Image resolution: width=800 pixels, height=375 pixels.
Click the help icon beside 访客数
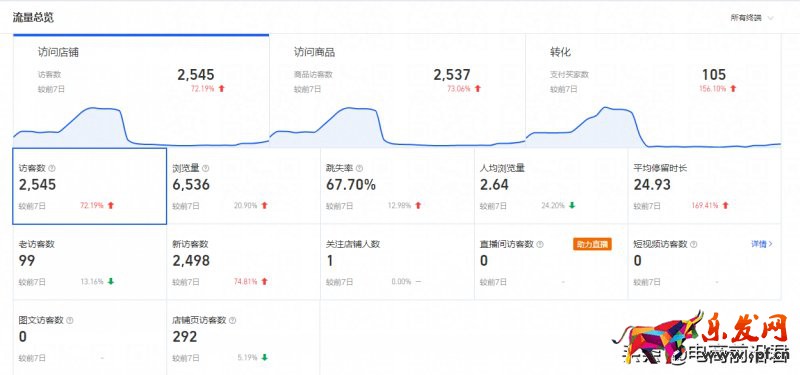[52, 168]
